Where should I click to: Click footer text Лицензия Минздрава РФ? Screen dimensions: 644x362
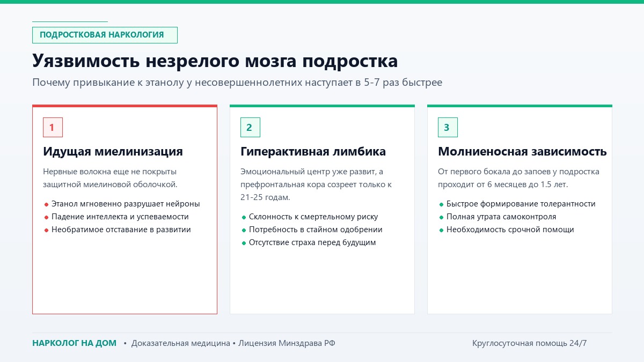pos(287,343)
